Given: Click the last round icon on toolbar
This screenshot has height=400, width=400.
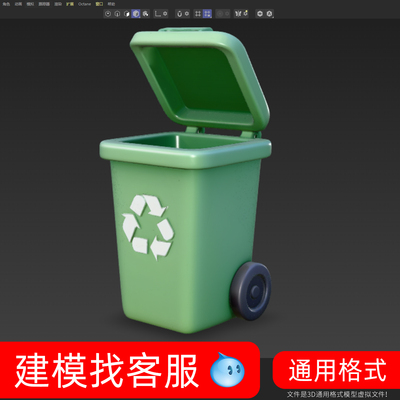Looking at the screenshot, I should [269, 14].
